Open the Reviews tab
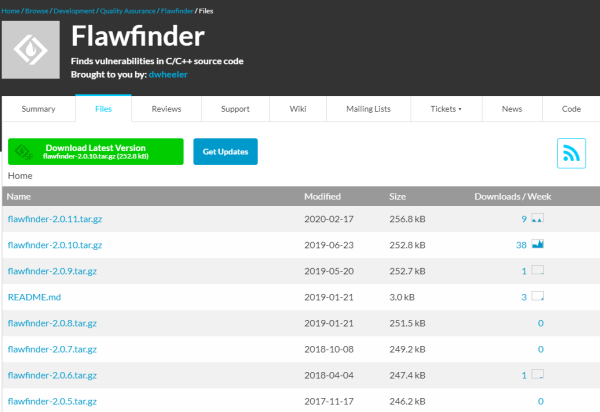Viewport: 600px width, 412px height. [166, 109]
